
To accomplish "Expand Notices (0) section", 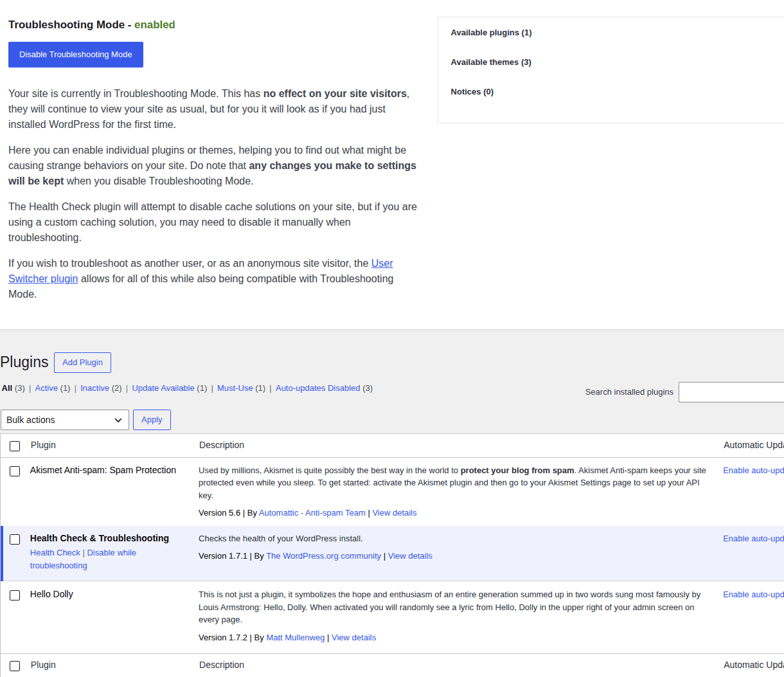I will coord(472,92).
